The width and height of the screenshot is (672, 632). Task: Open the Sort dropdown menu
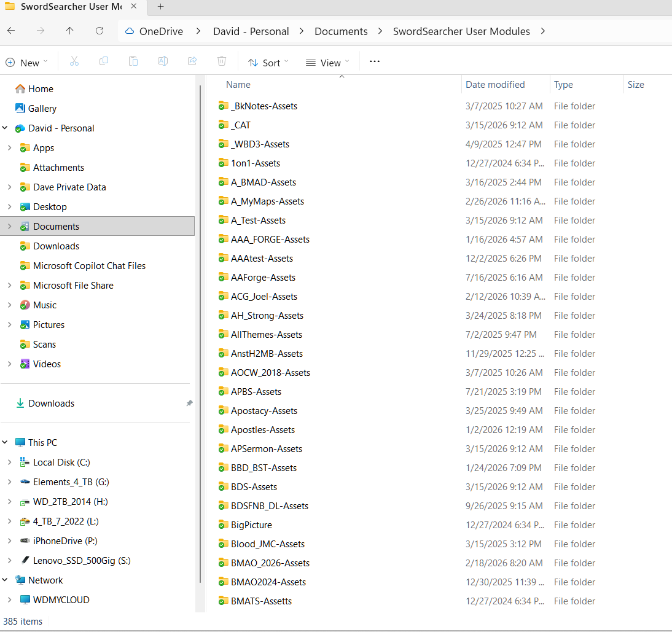[268, 63]
